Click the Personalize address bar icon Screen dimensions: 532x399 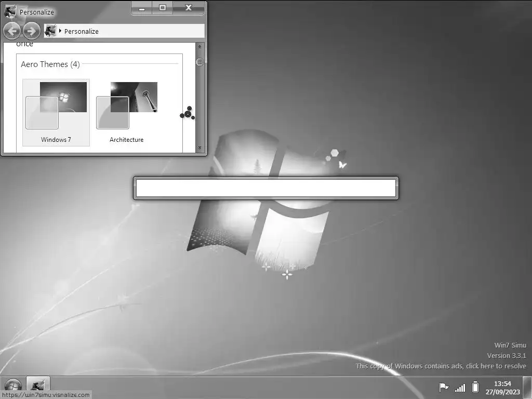[50, 31]
